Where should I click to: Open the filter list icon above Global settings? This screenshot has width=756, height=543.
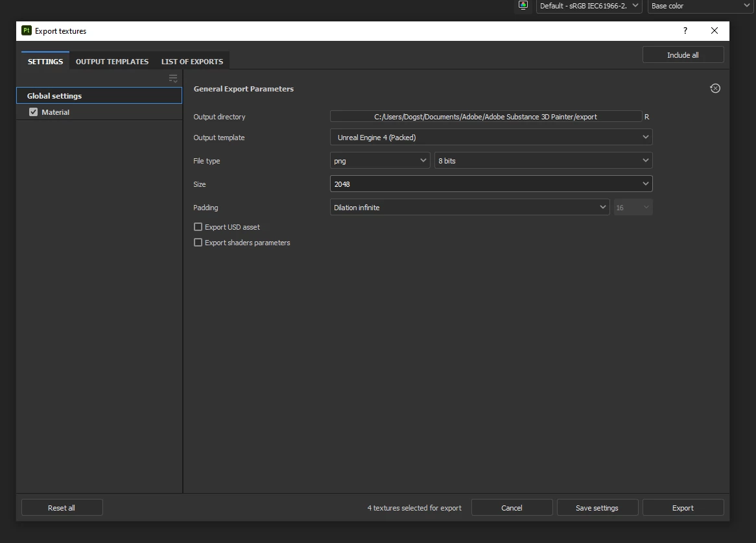pyautogui.click(x=173, y=78)
